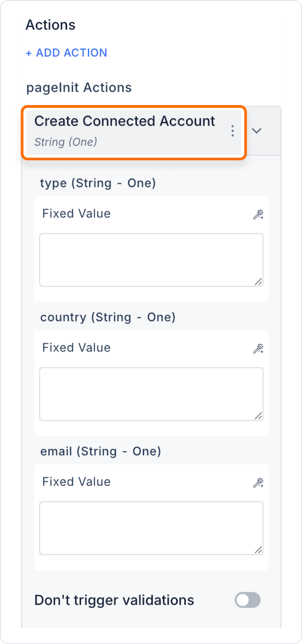Image resolution: width=302 pixels, height=644 pixels.
Task: Click the pageInit Actions heading
Action: point(79,88)
